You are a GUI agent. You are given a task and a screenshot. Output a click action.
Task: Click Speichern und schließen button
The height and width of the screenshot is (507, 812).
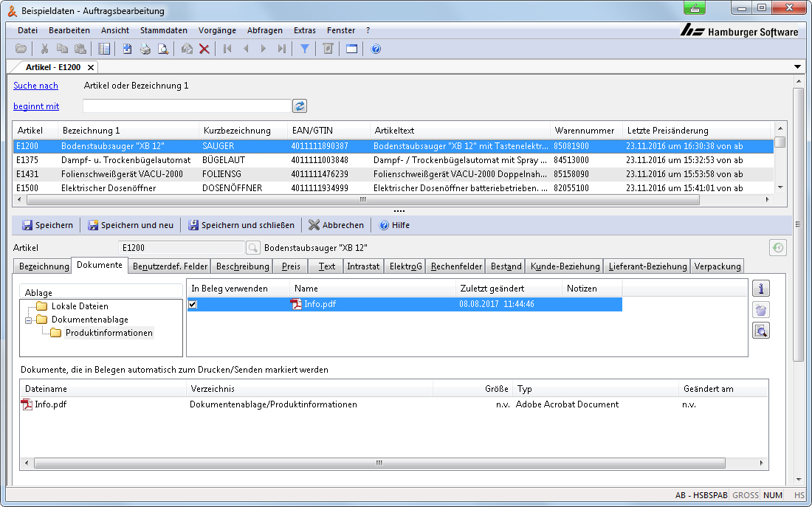[x=241, y=225]
